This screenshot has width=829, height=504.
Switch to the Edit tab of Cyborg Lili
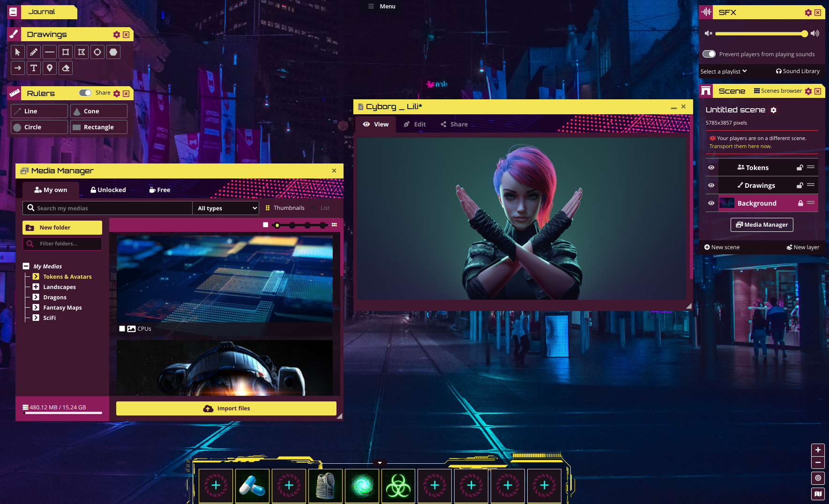[x=414, y=124]
